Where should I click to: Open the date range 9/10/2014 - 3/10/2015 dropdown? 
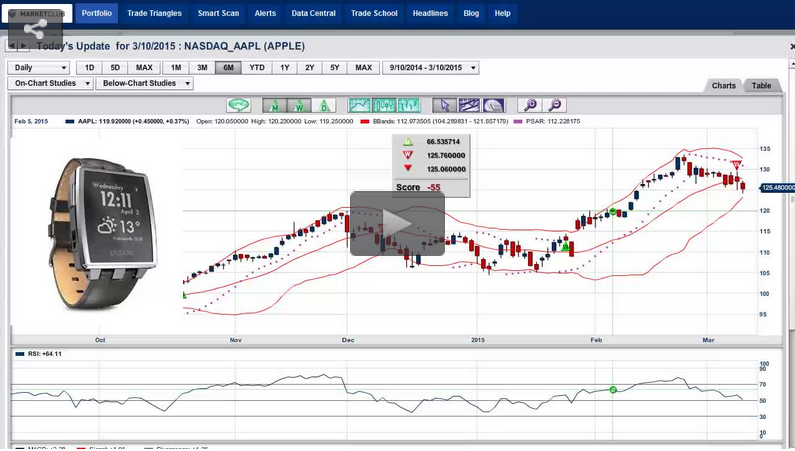coord(430,67)
